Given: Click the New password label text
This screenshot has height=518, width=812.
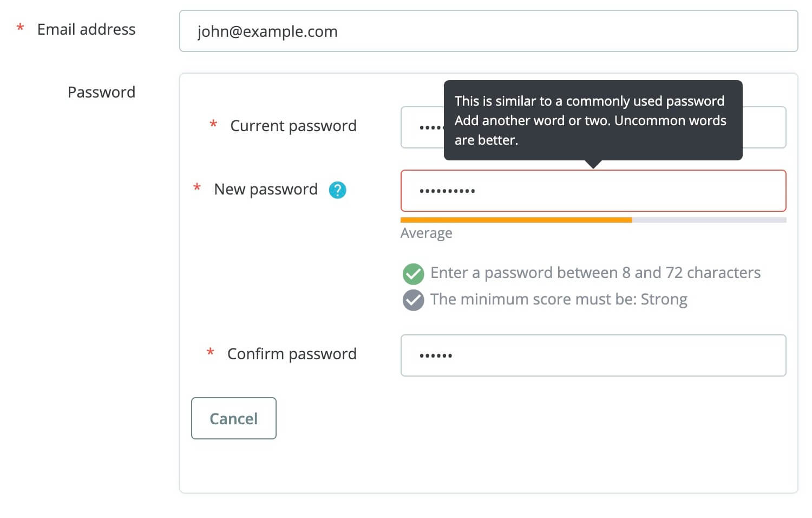Looking at the screenshot, I should (x=266, y=189).
